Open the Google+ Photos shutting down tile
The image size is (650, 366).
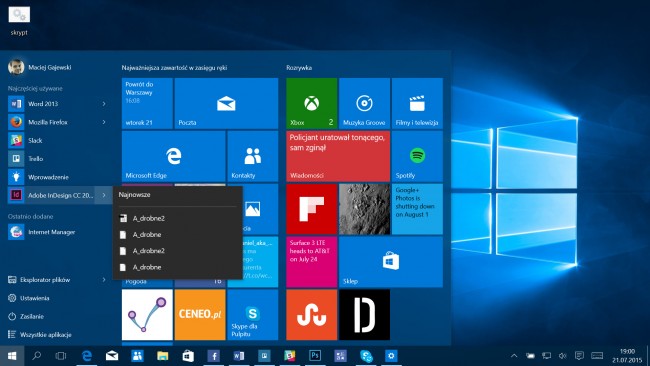tap(417, 209)
